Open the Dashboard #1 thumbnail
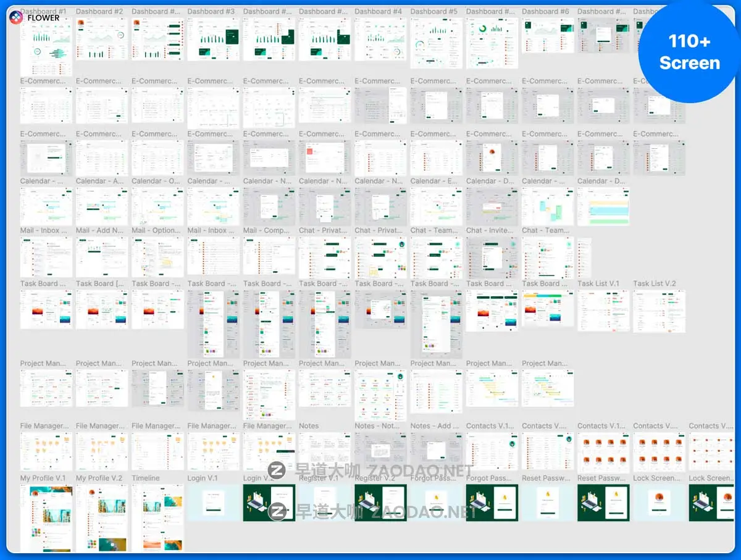This screenshot has height=560, width=741. pyautogui.click(x=46, y=43)
